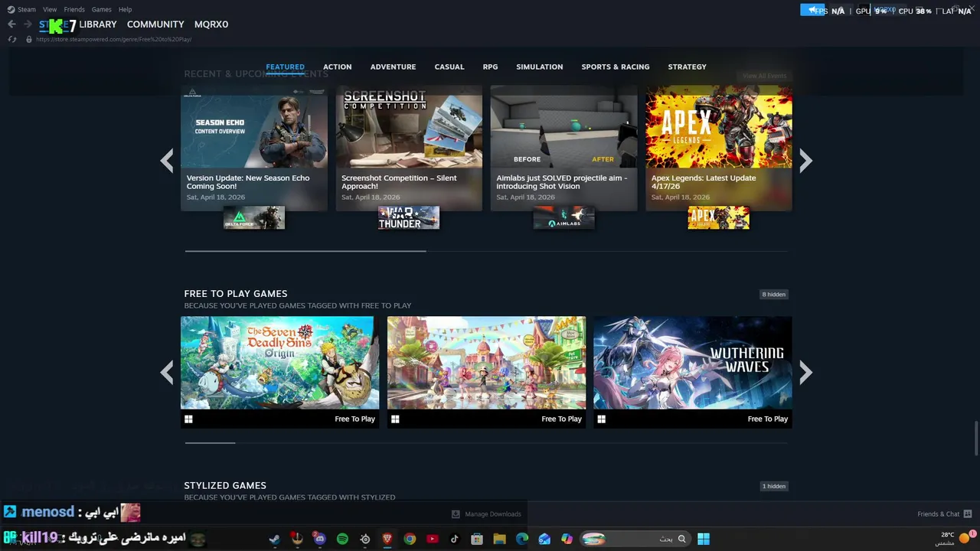Click the View All Events button
Screen dimensions: 980x551
click(764, 76)
